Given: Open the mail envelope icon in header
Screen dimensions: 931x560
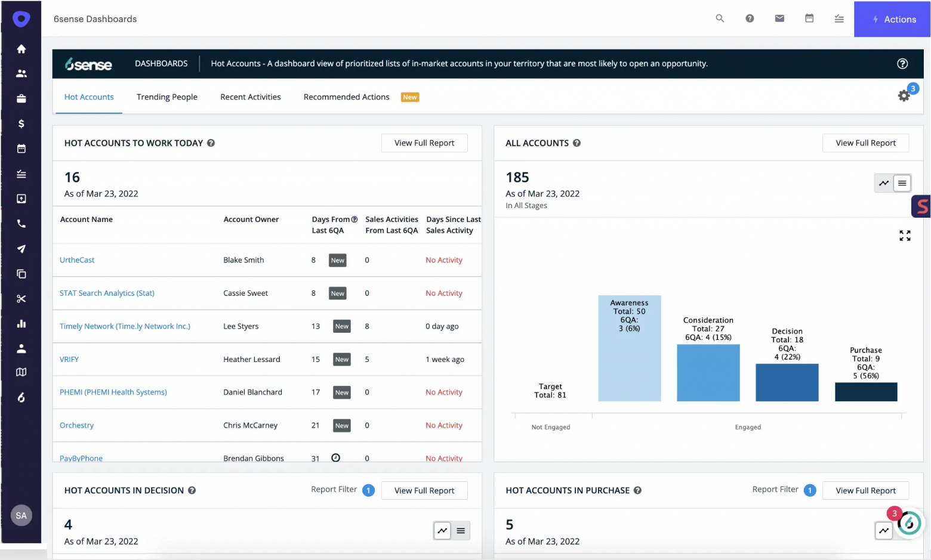Looking at the screenshot, I should 779,18.
